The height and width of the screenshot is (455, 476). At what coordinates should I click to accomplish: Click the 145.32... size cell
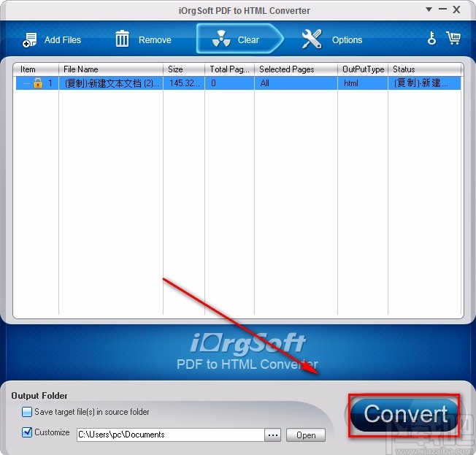tap(184, 83)
